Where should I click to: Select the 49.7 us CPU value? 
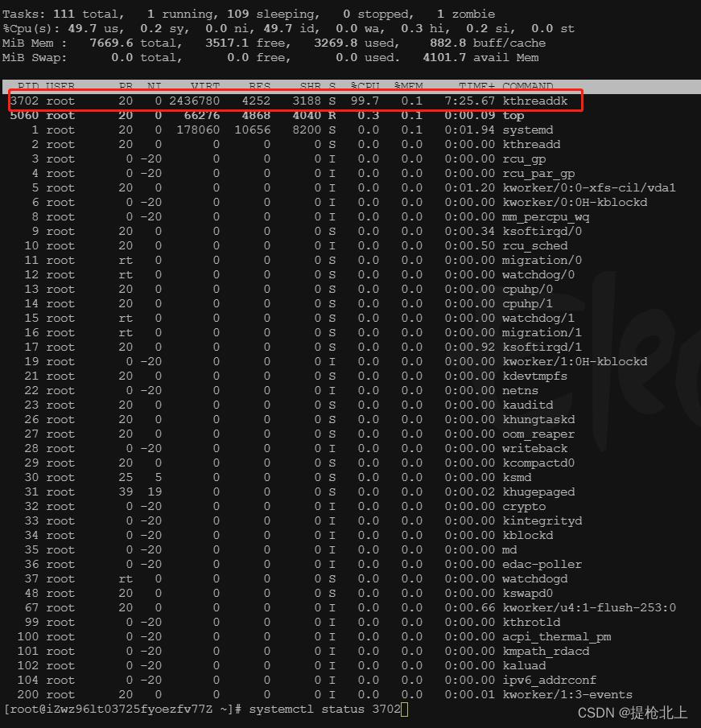pos(82,28)
